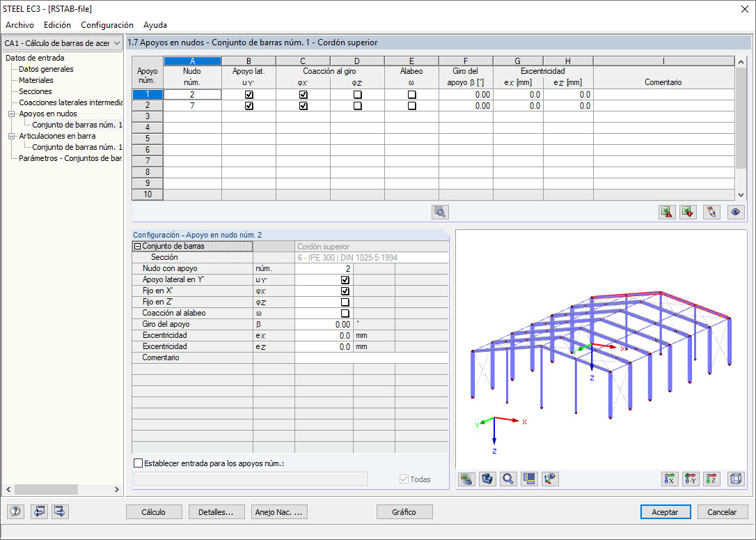This screenshot has width=756, height=540.
Task: Toggle Fijo en X' checkbox in Configuración
Action: click(345, 291)
